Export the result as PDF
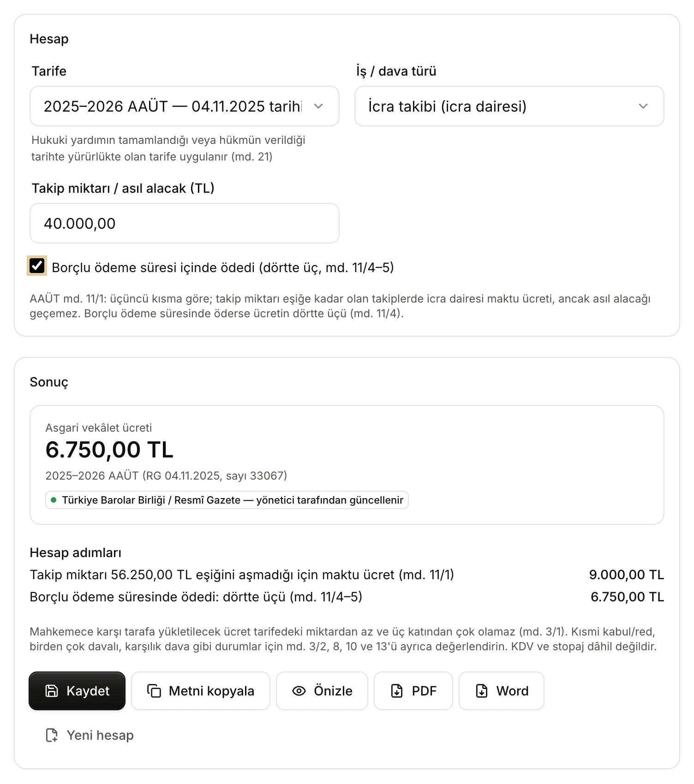Image resolution: width=694 pixels, height=784 pixels. click(x=413, y=691)
